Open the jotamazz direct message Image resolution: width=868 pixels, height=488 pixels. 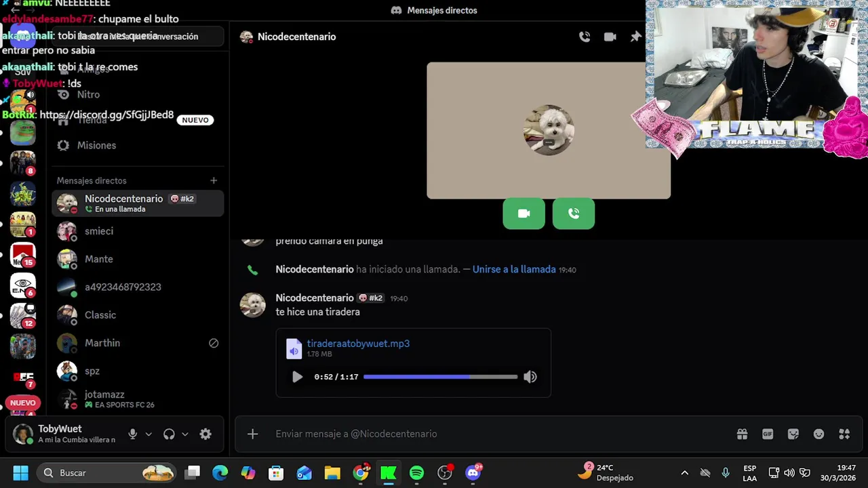pos(138,399)
